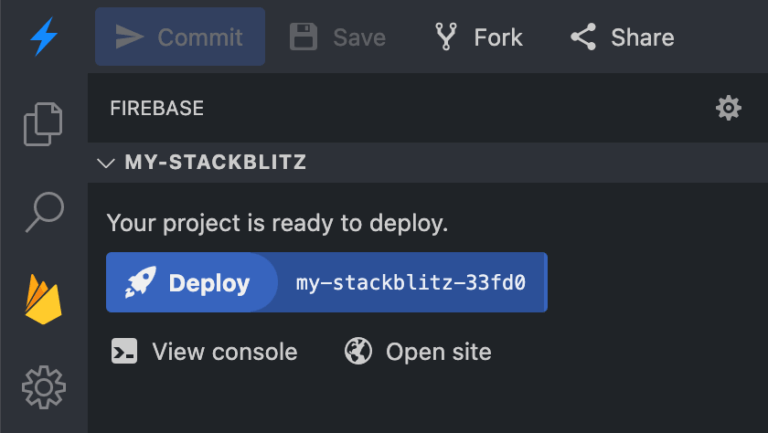Viewport: 768px width, 433px height.
Task: Click the Save label in toolbar
Action: [359, 38]
